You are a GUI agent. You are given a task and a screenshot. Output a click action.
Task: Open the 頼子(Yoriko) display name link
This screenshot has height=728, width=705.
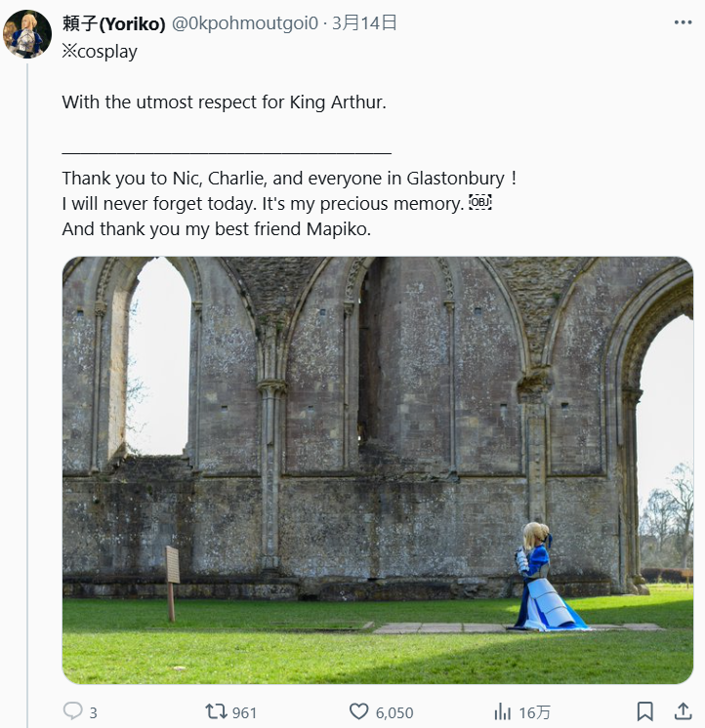click(113, 23)
